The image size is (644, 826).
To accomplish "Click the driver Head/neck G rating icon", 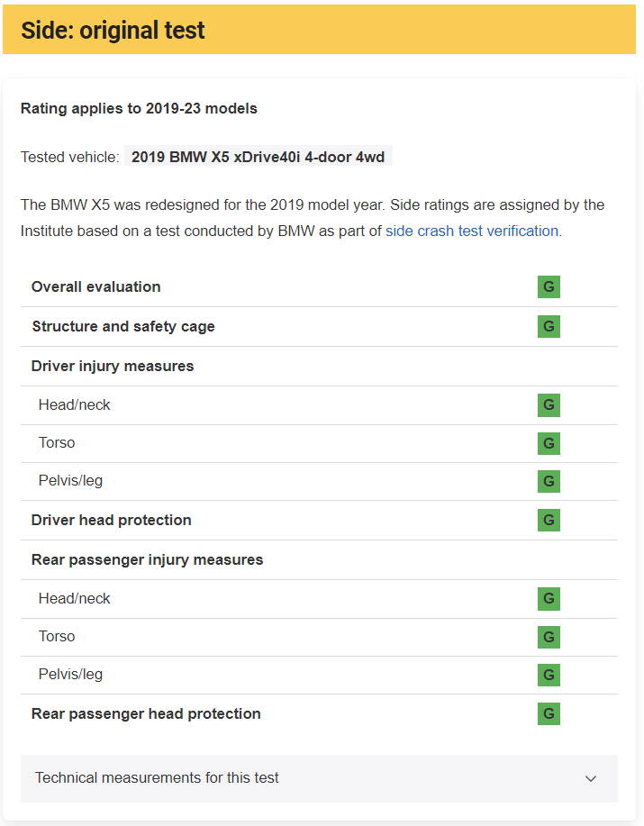I will tap(549, 405).
